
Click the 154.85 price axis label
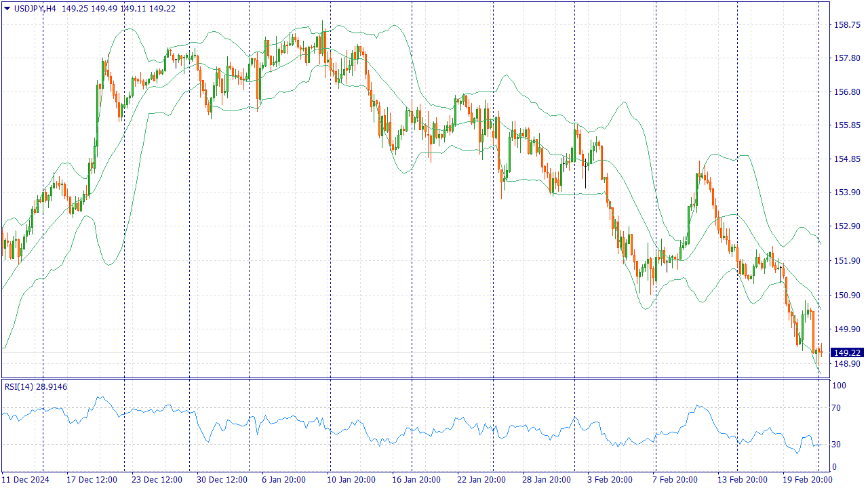847,159
